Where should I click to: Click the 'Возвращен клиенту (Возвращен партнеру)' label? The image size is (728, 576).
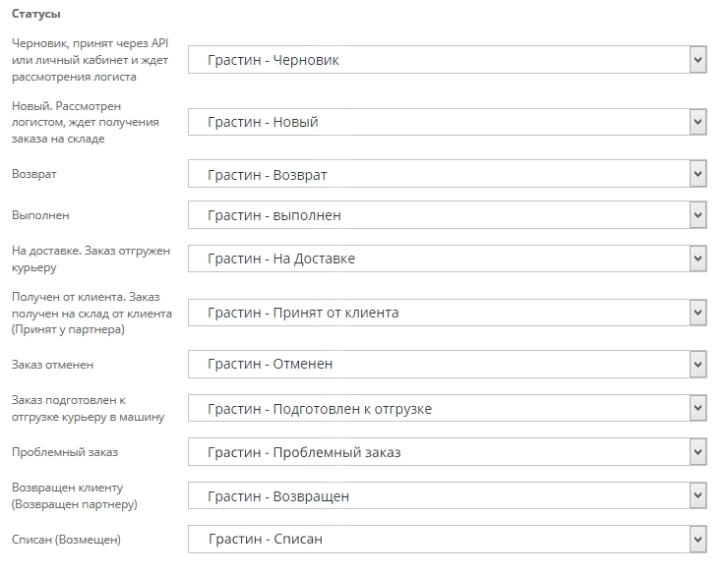pyautogui.click(x=74, y=495)
